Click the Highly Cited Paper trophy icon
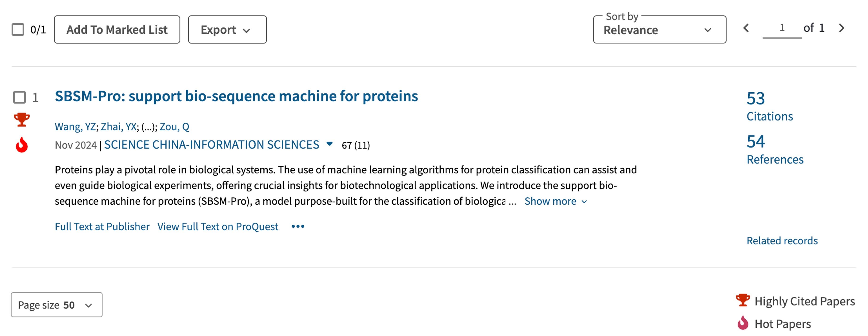The width and height of the screenshot is (868, 336). click(22, 120)
